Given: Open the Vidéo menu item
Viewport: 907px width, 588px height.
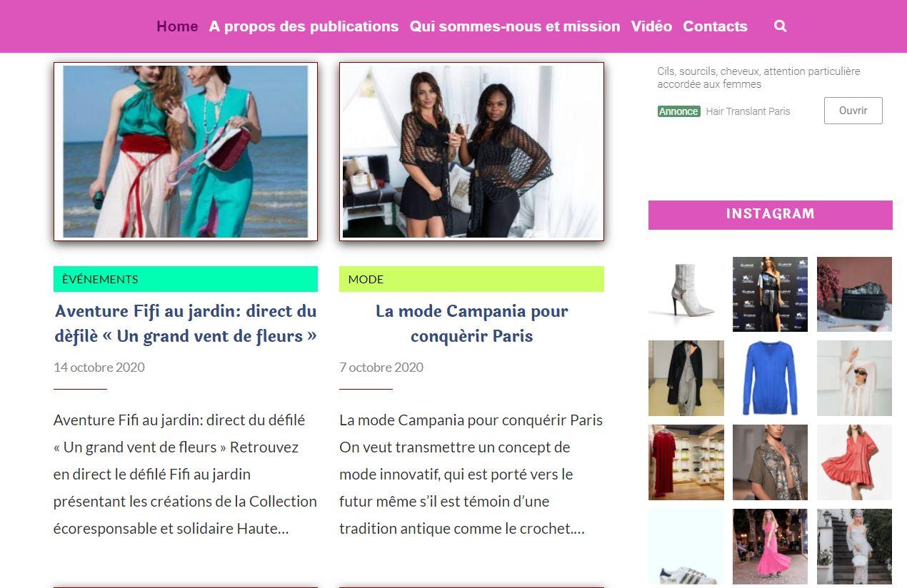Looking at the screenshot, I should point(651,26).
